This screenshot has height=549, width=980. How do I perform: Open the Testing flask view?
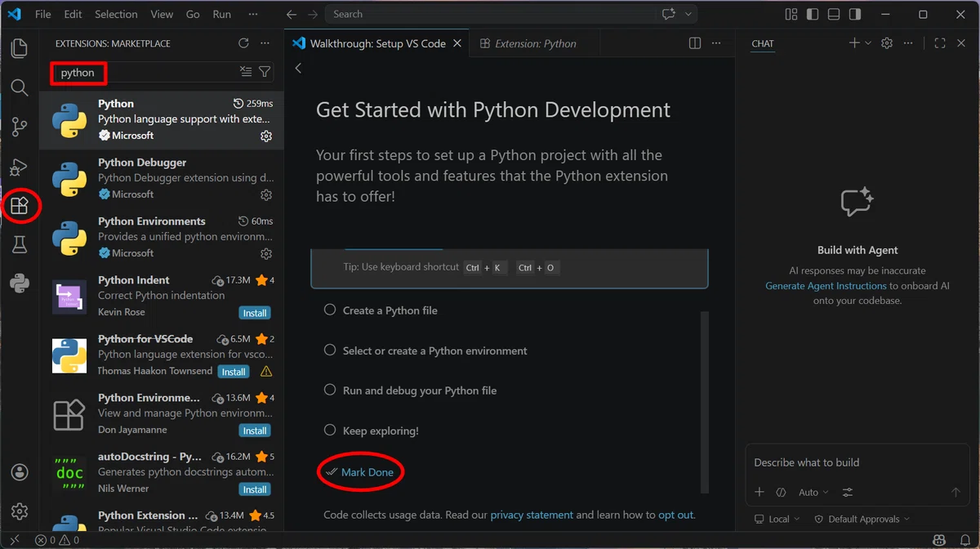coord(20,245)
